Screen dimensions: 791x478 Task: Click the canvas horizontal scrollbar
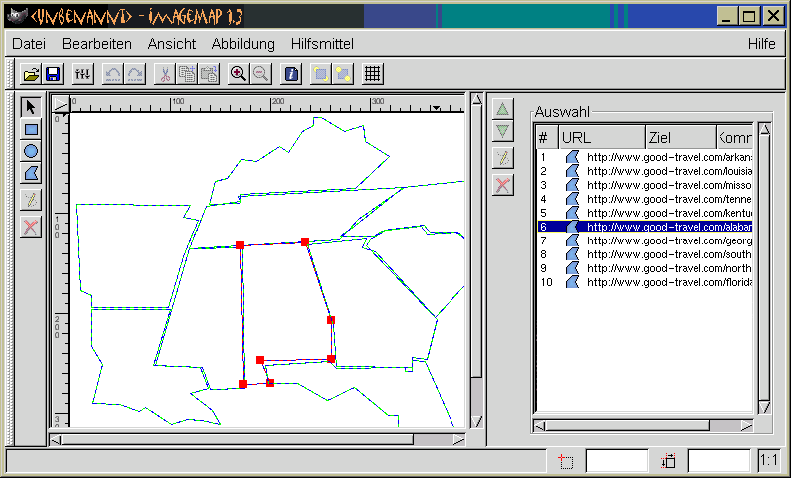point(240,439)
